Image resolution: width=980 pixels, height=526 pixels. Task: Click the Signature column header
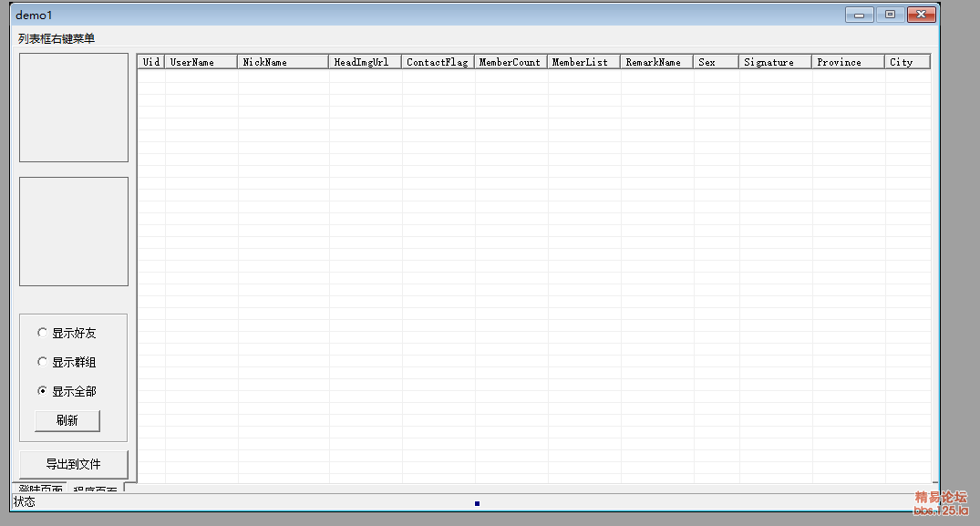[775, 62]
